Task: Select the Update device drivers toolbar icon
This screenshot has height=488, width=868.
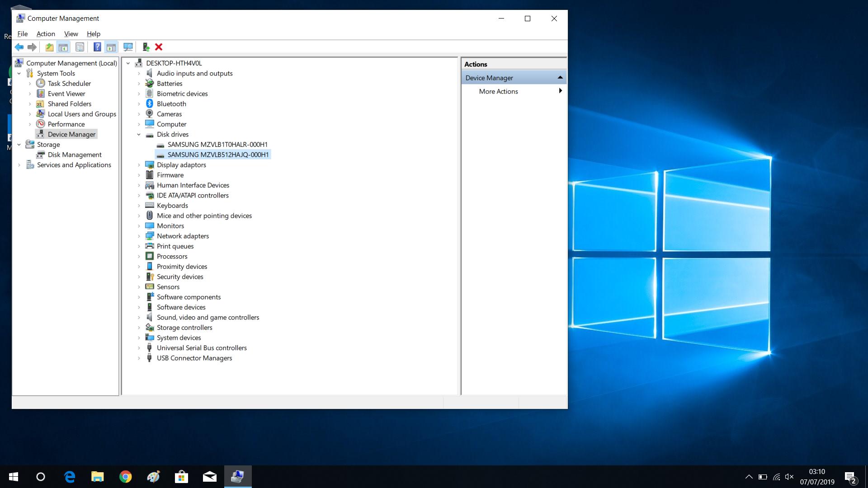Action: pos(146,47)
